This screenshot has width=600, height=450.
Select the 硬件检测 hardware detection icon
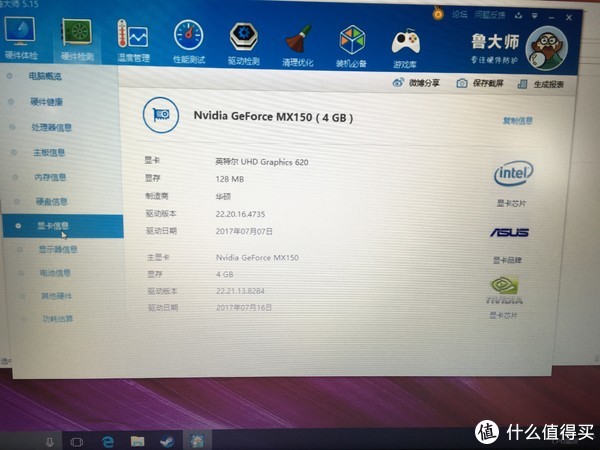(x=77, y=39)
